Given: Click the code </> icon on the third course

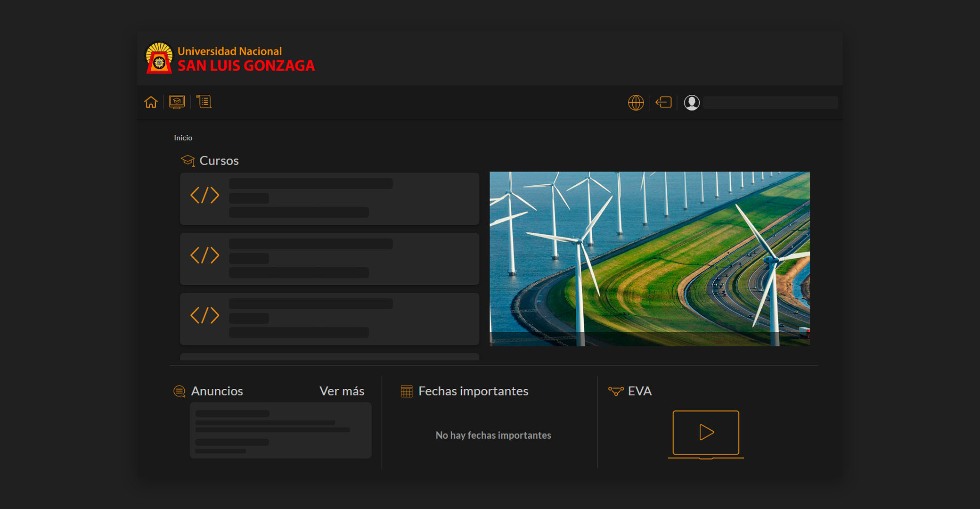Looking at the screenshot, I should click(204, 316).
